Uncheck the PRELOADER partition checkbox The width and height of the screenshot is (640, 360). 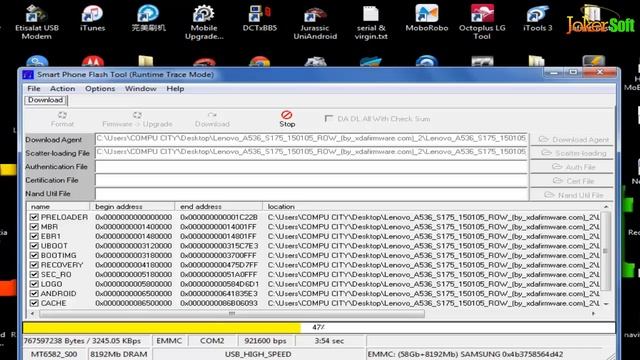[34, 217]
